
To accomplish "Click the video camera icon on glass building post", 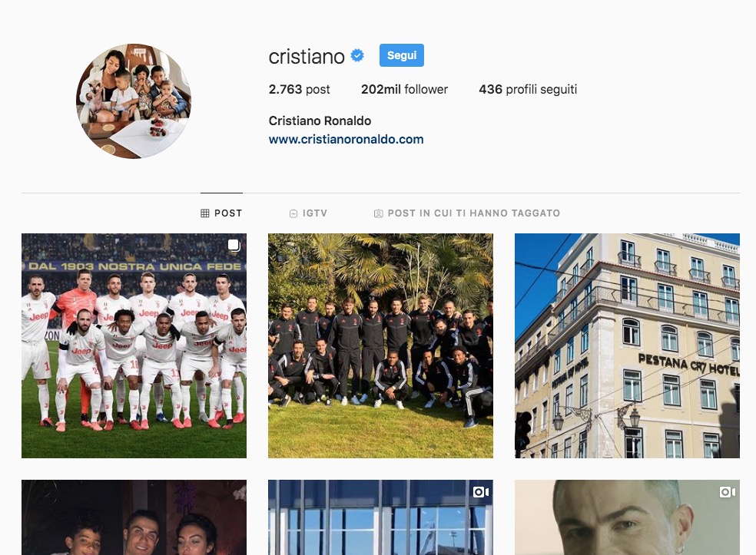I will [481, 492].
